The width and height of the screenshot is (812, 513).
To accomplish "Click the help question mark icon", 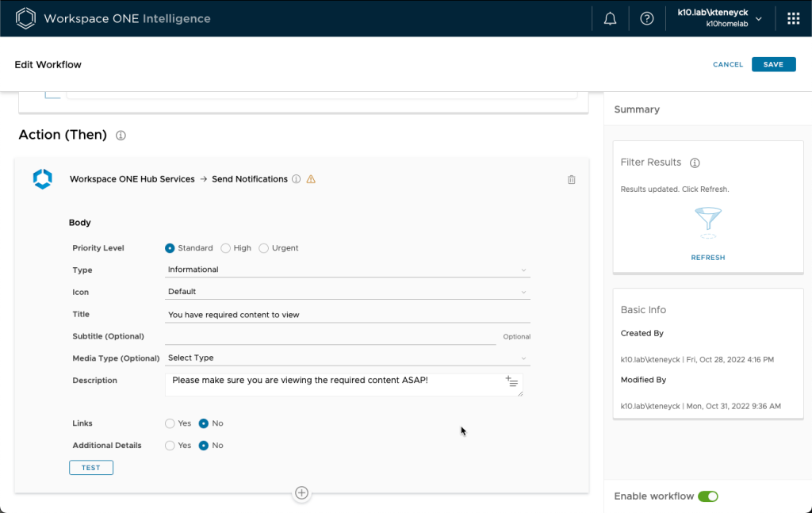I will [646, 19].
